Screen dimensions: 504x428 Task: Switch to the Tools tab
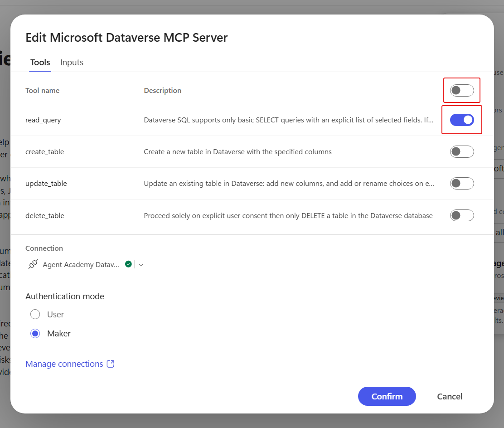pyautogui.click(x=40, y=63)
